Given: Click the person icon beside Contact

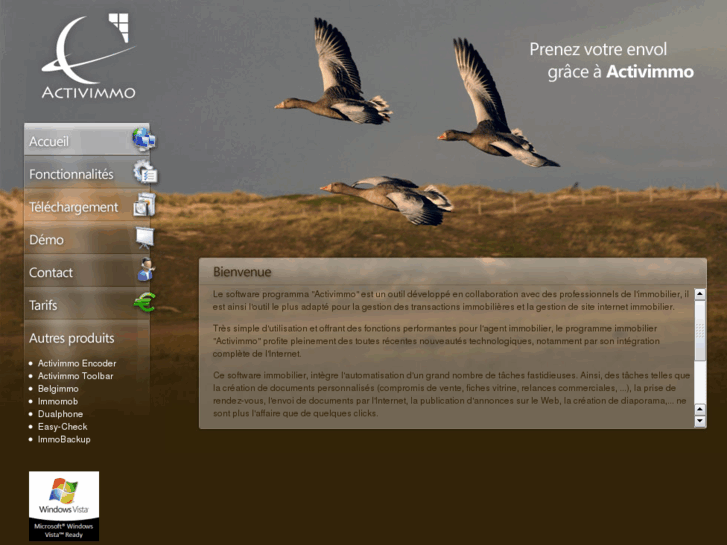Looking at the screenshot, I should pyautogui.click(x=146, y=270).
